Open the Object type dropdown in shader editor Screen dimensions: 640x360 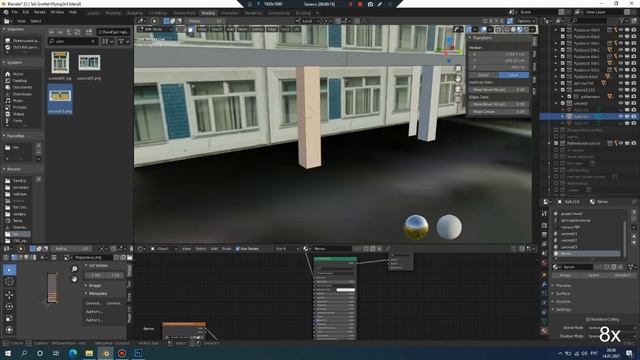point(165,249)
